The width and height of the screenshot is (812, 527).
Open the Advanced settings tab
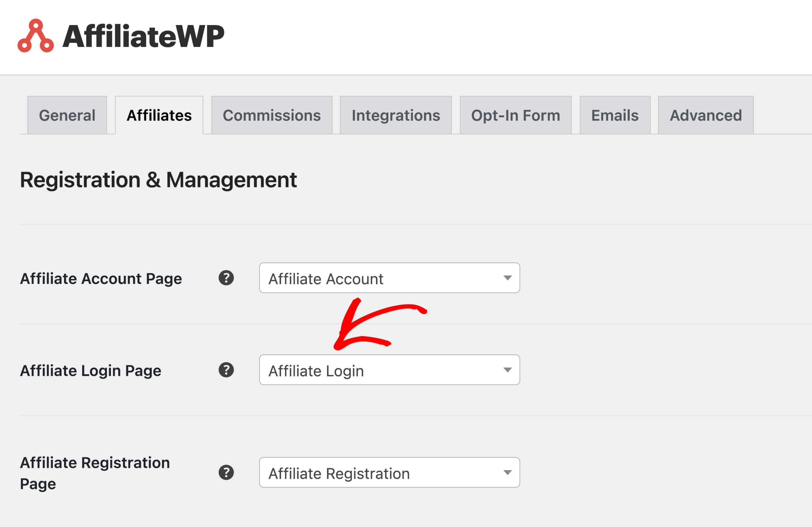(706, 115)
